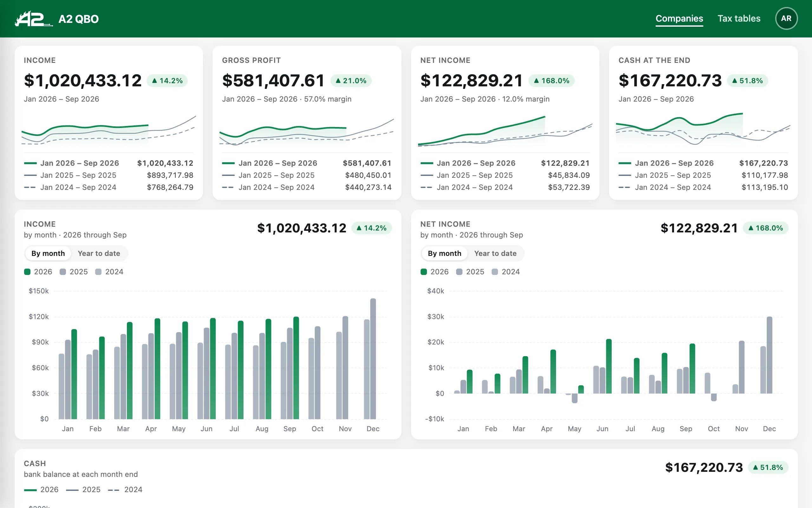The width and height of the screenshot is (812, 508).
Task: Select By month in Net Income chart
Action: click(444, 253)
